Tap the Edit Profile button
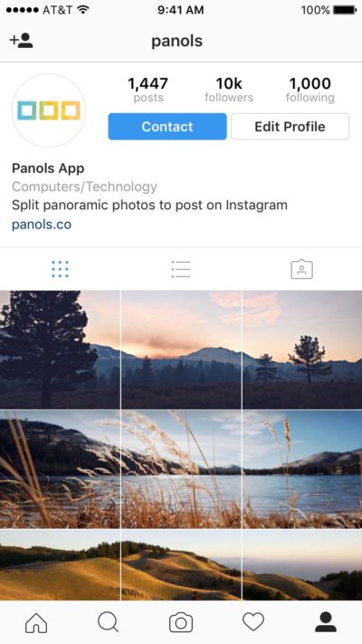This screenshot has width=362, height=644. point(290,127)
